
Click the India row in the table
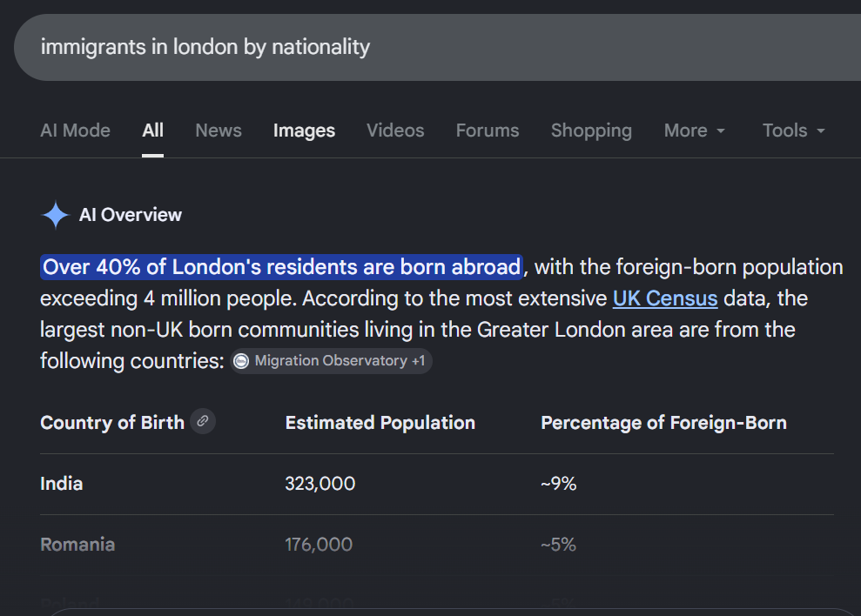click(x=437, y=484)
